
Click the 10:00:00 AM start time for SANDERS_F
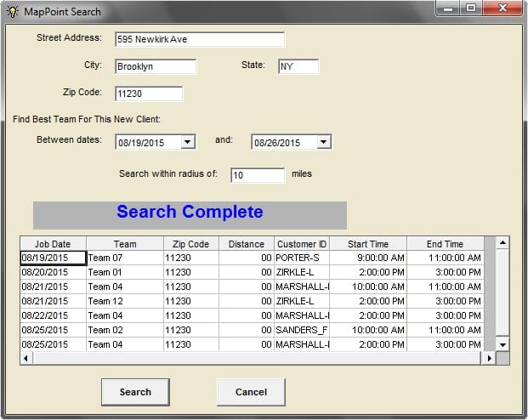tap(368, 330)
